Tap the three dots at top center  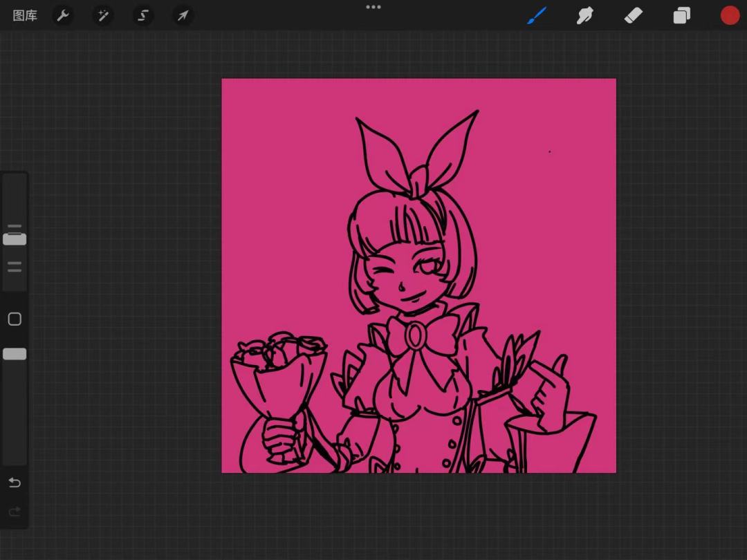(373, 7)
